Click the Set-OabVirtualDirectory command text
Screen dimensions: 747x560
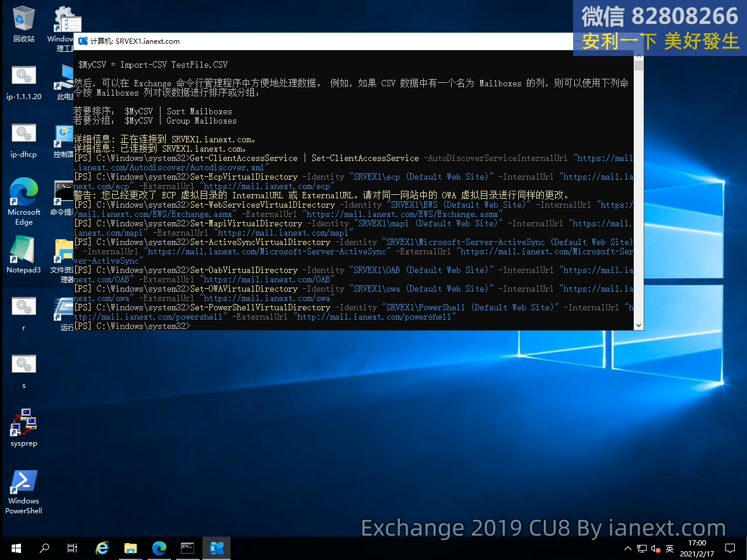[x=244, y=270]
